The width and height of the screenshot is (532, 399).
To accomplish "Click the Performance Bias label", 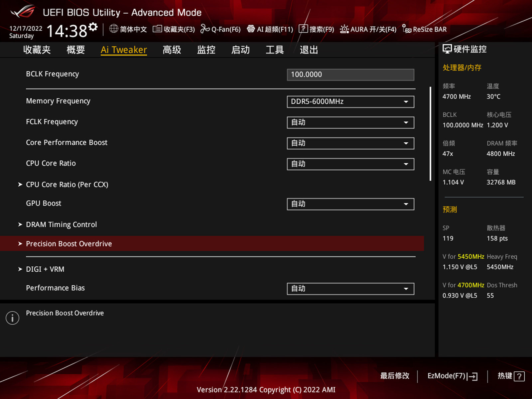I will (56, 288).
